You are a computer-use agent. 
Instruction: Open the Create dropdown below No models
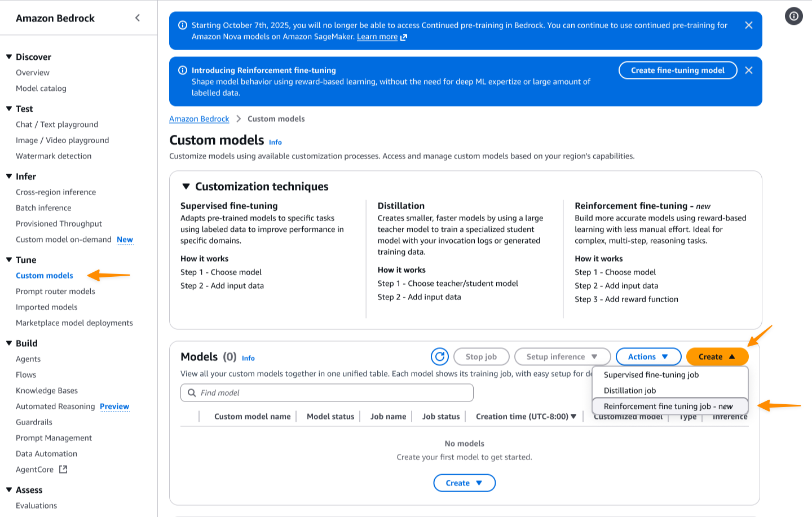464,483
